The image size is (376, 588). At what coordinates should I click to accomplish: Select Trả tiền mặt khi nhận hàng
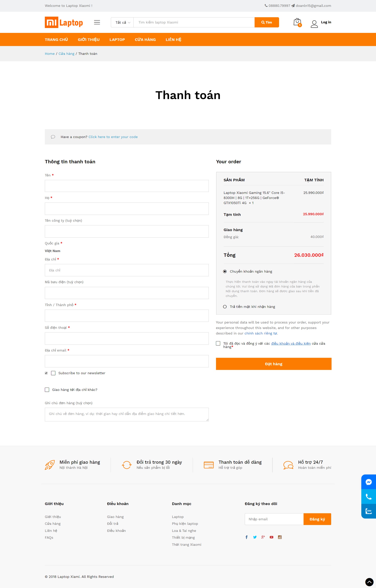tap(225, 307)
